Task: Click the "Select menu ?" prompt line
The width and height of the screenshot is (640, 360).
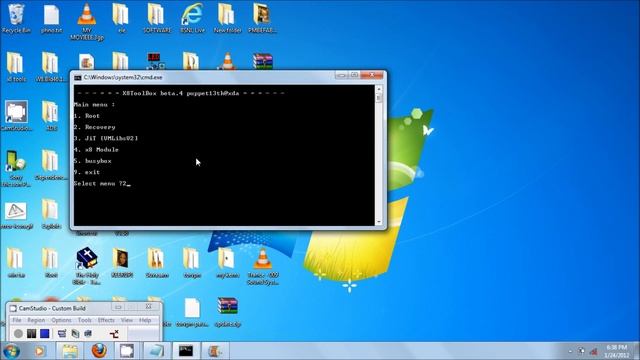Action: pyautogui.click(x=101, y=184)
